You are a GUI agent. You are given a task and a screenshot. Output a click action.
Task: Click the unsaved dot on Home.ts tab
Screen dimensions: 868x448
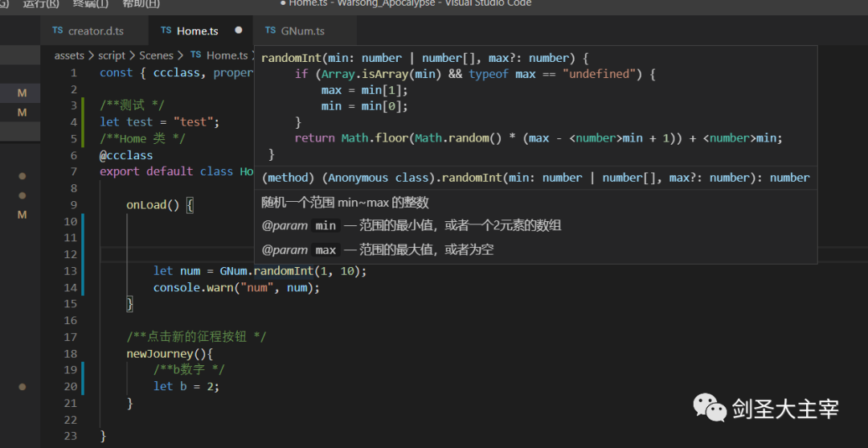pos(239,31)
